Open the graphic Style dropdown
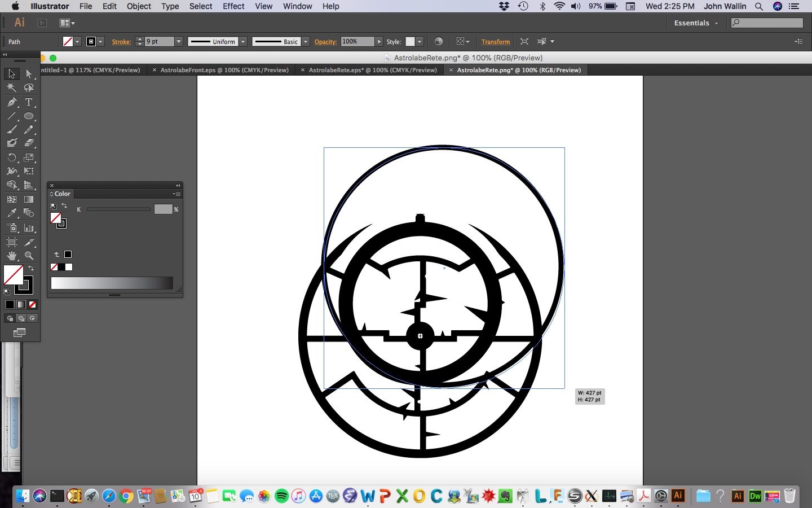 point(420,42)
